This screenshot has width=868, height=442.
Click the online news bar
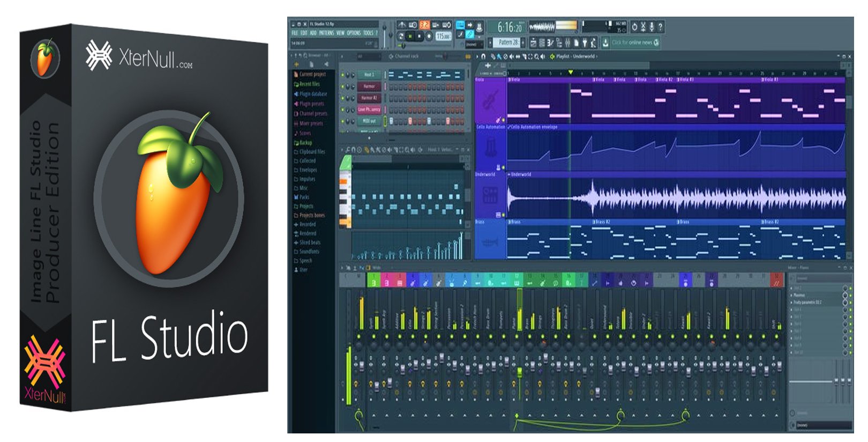(x=635, y=42)
